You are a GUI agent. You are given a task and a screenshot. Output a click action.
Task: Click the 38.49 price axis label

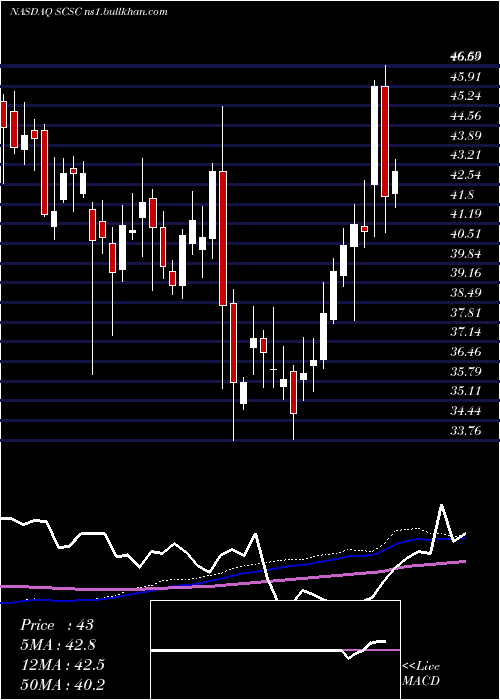[466, 293]
